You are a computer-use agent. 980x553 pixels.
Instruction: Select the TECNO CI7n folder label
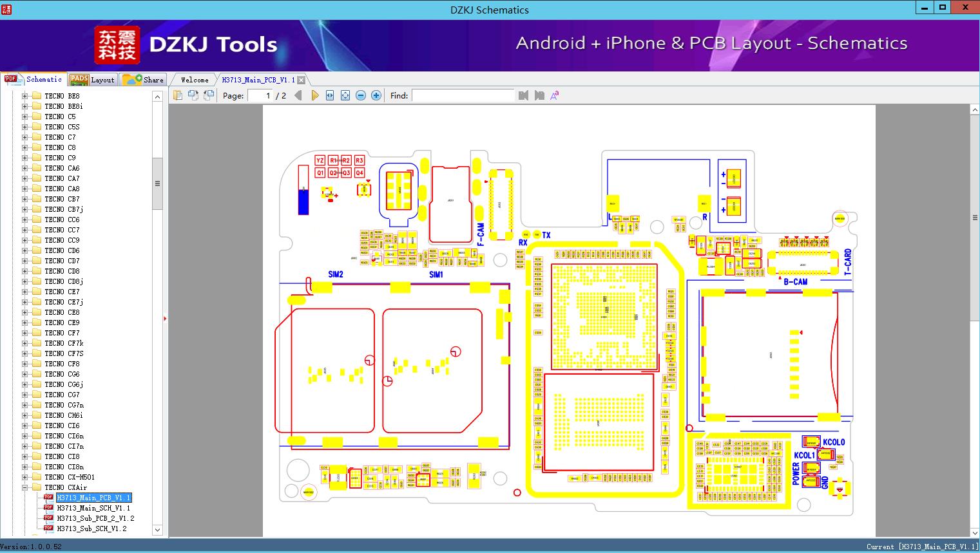pos(64,446)
